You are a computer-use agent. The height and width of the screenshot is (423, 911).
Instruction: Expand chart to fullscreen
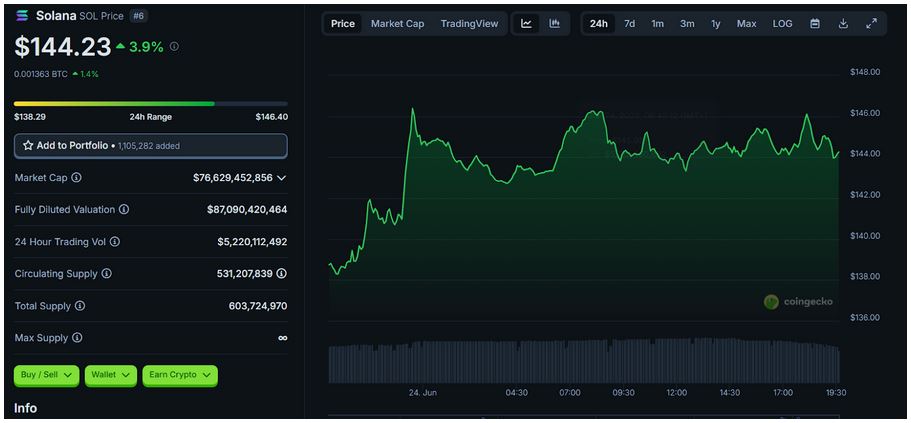click(871, 24)
